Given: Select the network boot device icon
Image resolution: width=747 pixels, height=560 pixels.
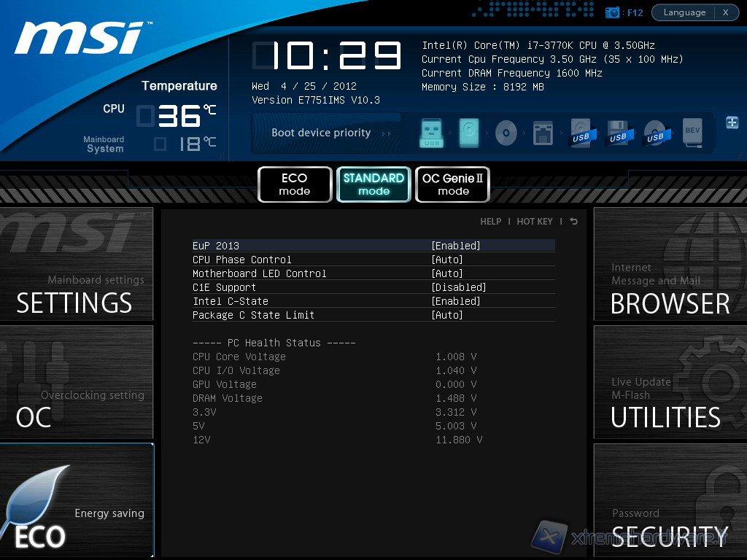Looking at the screenshot, I should 543,133.
